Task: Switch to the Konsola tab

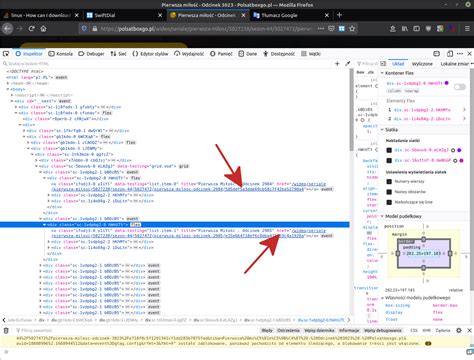Action: (x=60, y=54)
